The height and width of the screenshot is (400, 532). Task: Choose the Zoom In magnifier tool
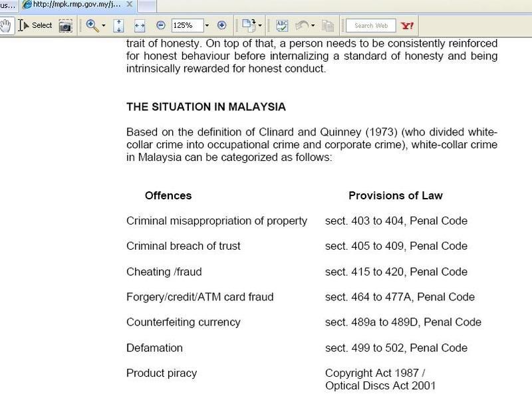(x=92, y=25)
